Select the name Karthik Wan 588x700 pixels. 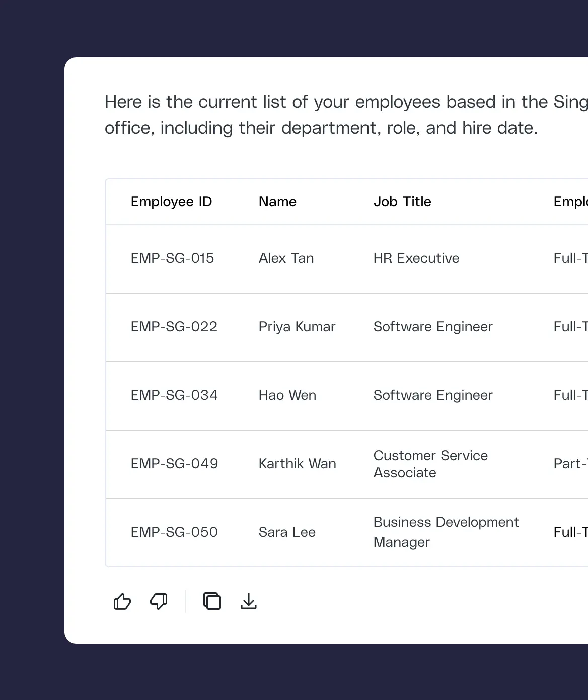pos(298,464)
